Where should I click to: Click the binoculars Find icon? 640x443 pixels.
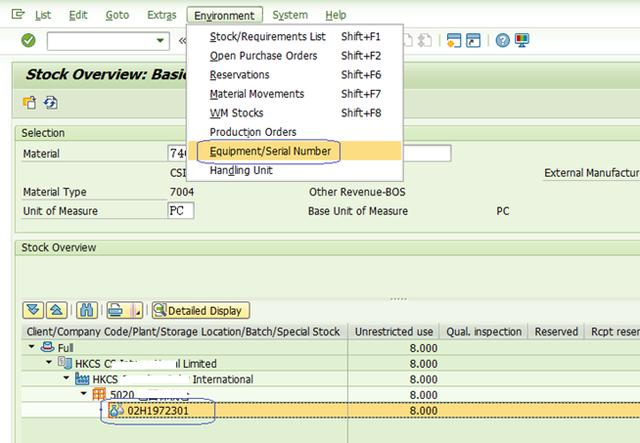85,311
